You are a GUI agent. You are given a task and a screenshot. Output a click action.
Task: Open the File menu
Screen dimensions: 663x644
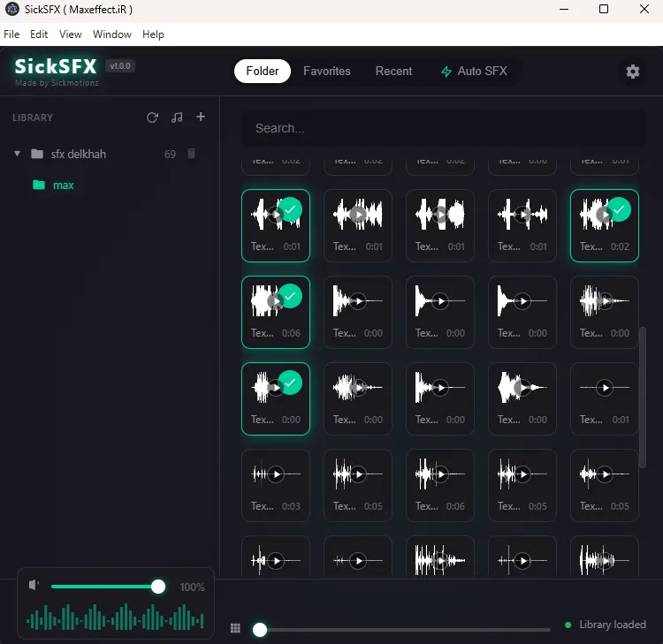(x=11, y=34)
